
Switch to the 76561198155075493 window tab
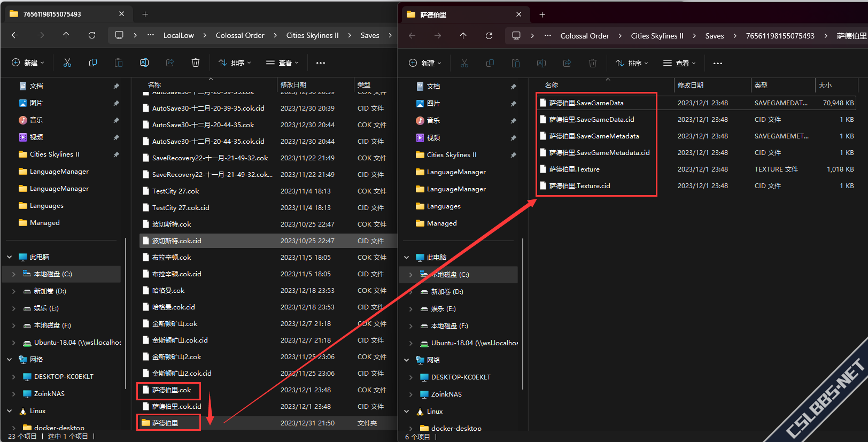(52, 14)
